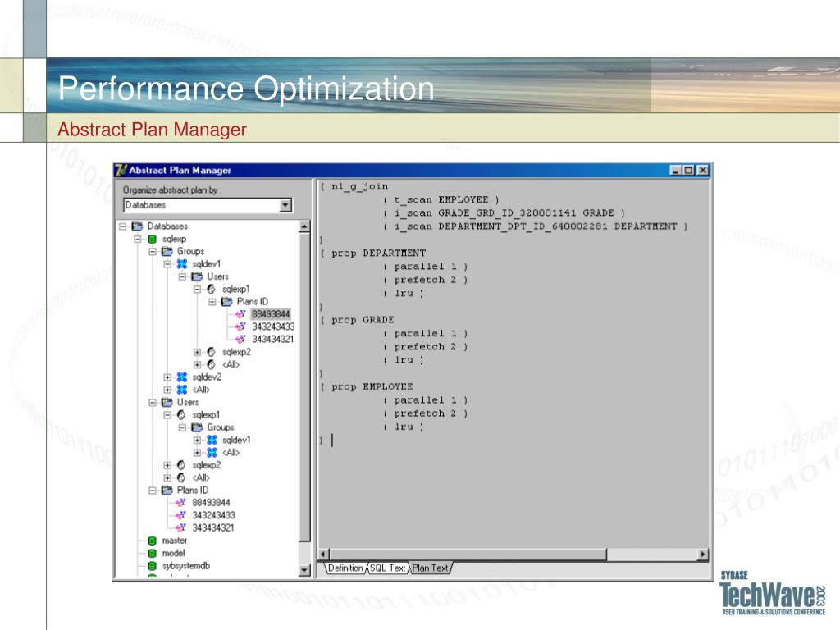The height and width of the screenshot is (630, 840).
Task: Click the plan text horizontal scrollbar thumb
Action: click(468, 555)
